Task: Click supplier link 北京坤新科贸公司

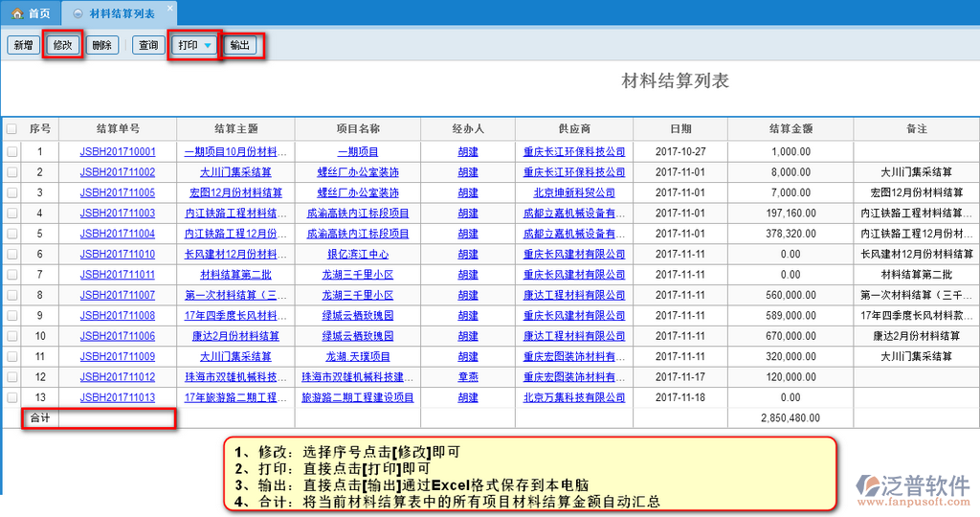Action: (574, 192)
